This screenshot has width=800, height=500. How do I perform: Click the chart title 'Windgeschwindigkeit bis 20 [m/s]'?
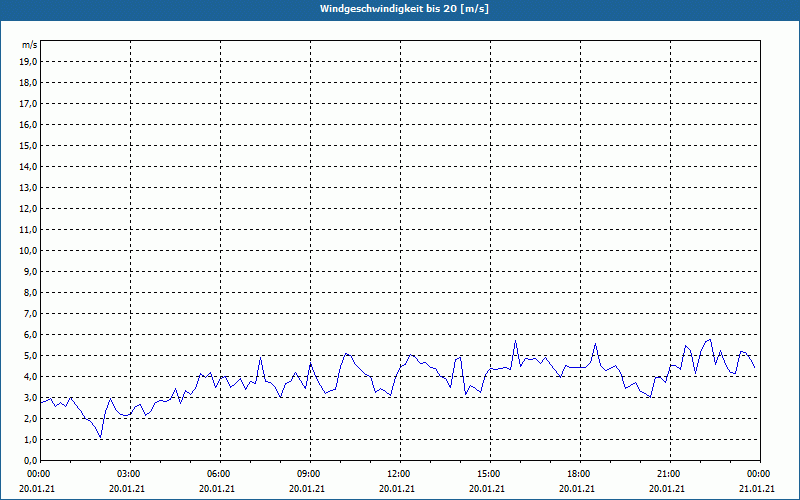pos(404,9)
